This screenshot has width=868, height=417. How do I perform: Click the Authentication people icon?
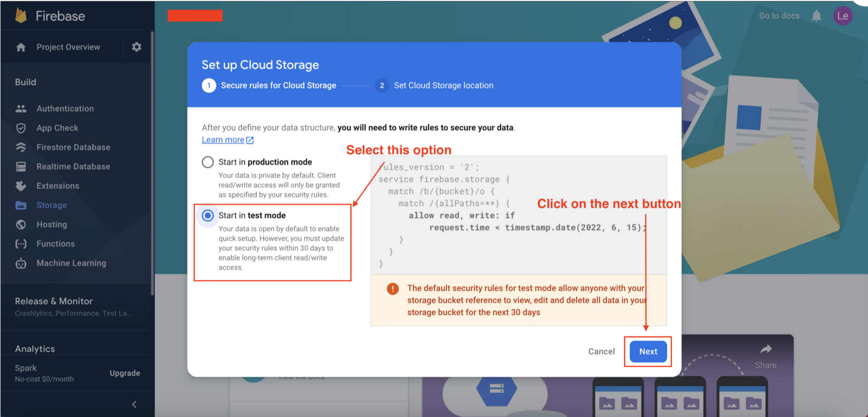coord(21,109)
